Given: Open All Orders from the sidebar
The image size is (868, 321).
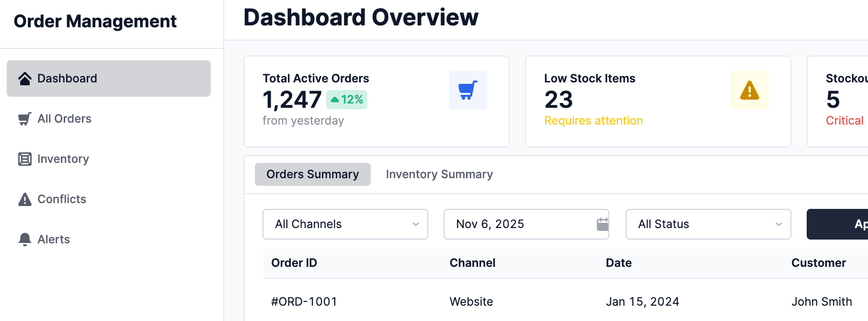Looking at the screenshot, I should (64, 119).
